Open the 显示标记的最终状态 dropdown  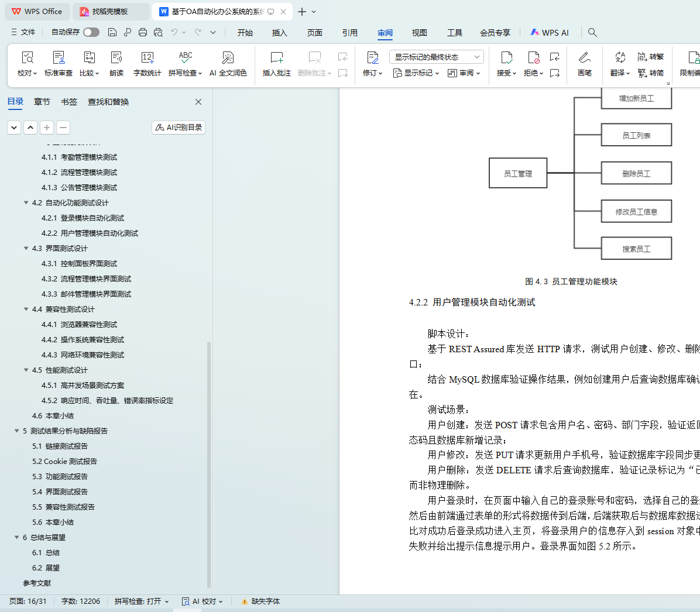tap(436, 57)
